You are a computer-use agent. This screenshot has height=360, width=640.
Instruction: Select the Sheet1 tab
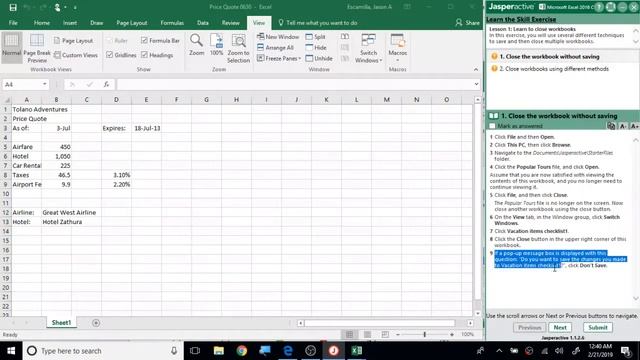coord(61,322)
